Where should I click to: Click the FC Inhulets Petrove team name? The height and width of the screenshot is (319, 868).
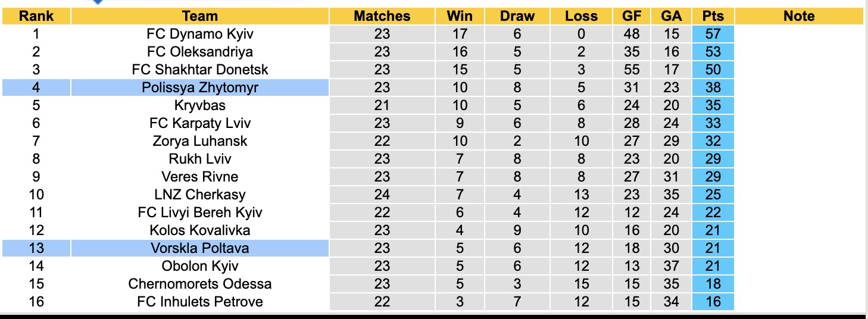point(200,302)
